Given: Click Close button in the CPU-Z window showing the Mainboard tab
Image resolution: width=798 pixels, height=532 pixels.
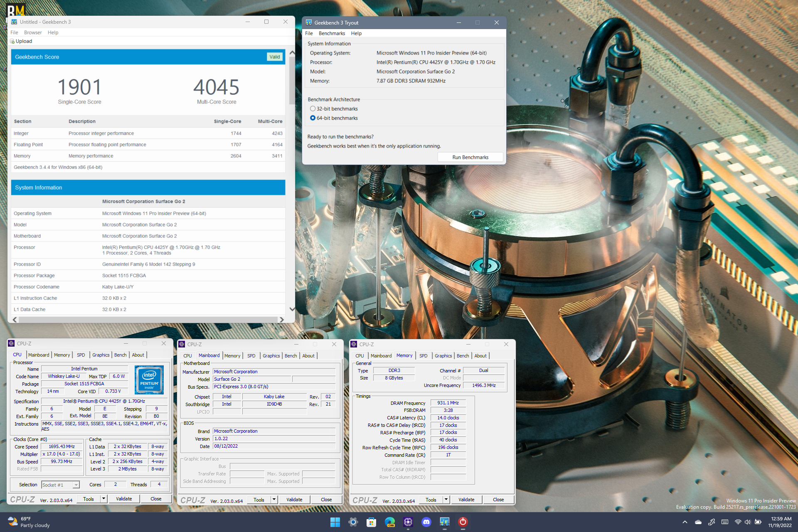Looking at the screenshot, I should (x=326, y=500).
